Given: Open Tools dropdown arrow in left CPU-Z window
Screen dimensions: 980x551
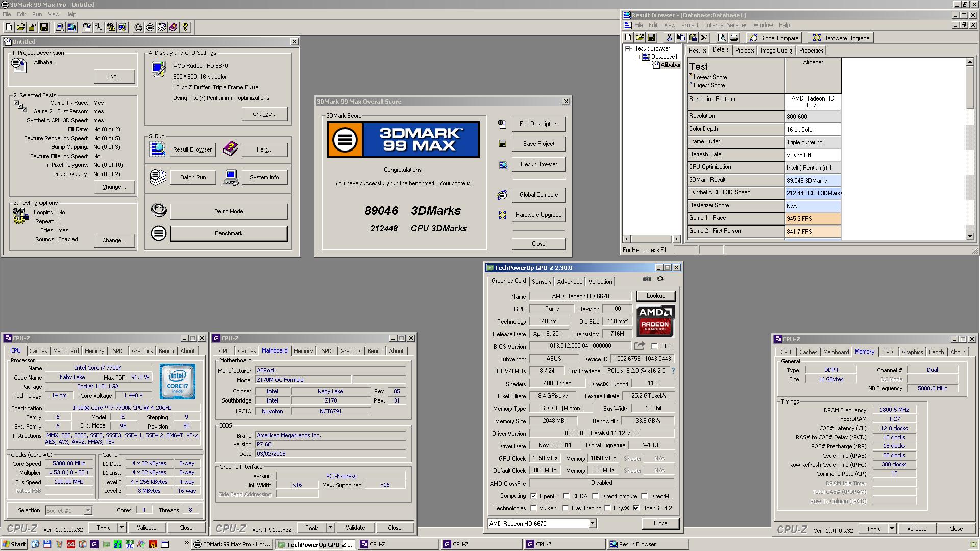Looking at the screenshot, I should coord(121,528).
